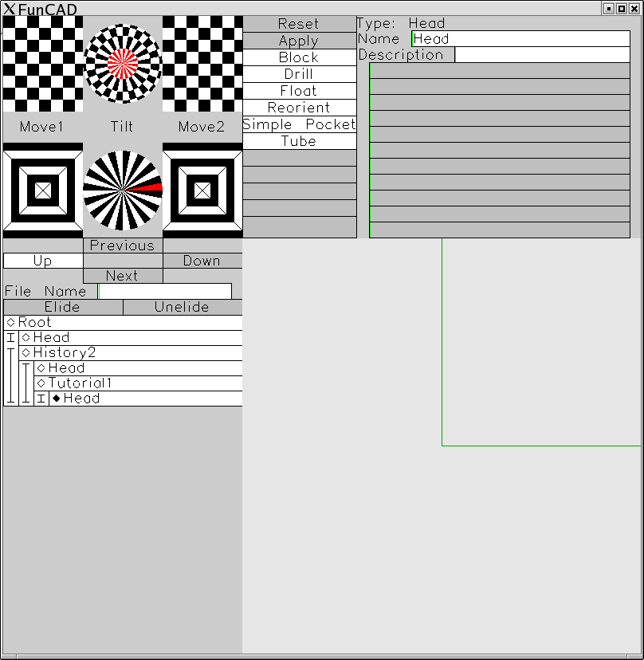Screen dimensions: 644x660
Task: Navigate Up in the tree
Action: tap(43, 261)
